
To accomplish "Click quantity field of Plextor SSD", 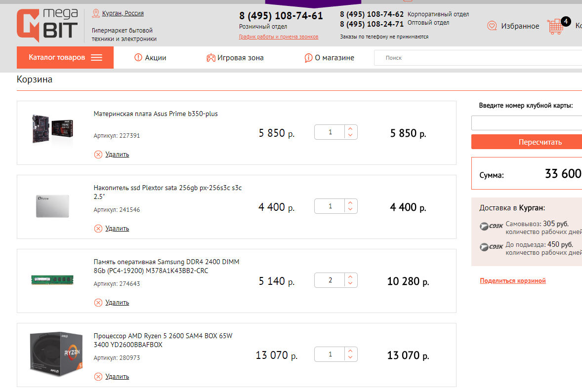I will point(330,206).
